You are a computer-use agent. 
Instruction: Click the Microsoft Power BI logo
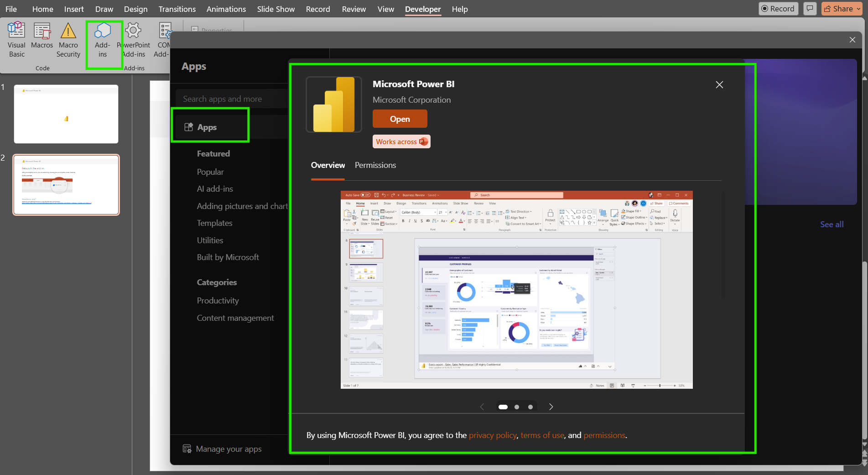[x=334, y=104]
